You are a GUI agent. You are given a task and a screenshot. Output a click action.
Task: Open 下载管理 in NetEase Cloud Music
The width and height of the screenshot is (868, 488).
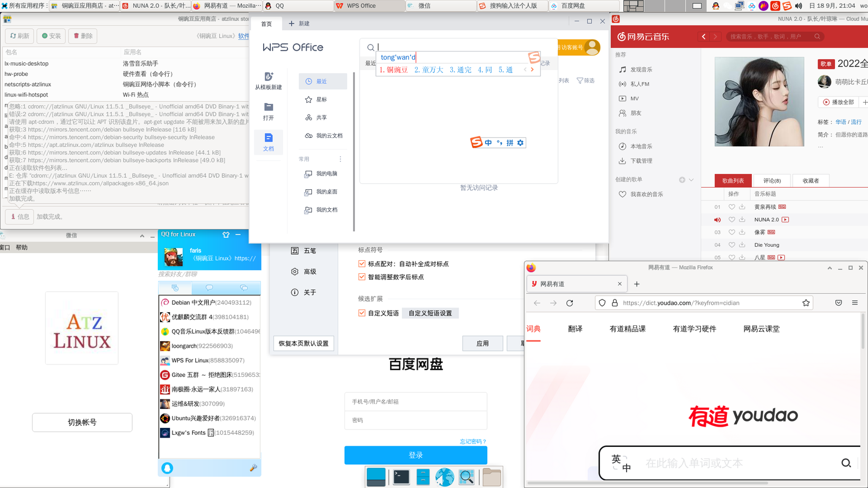[x=636, y=161]
